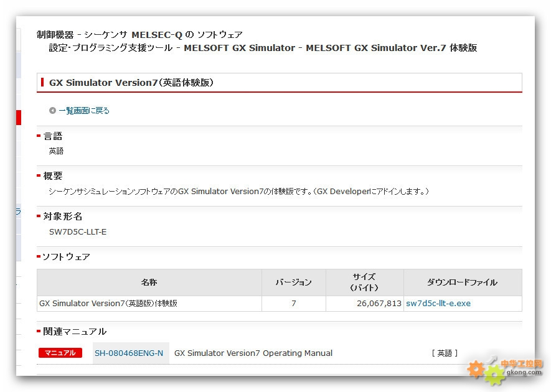Open the SH-080468ENG-N manual link
The height and width of the screenshot is (392, 551).
coord(129,353)
